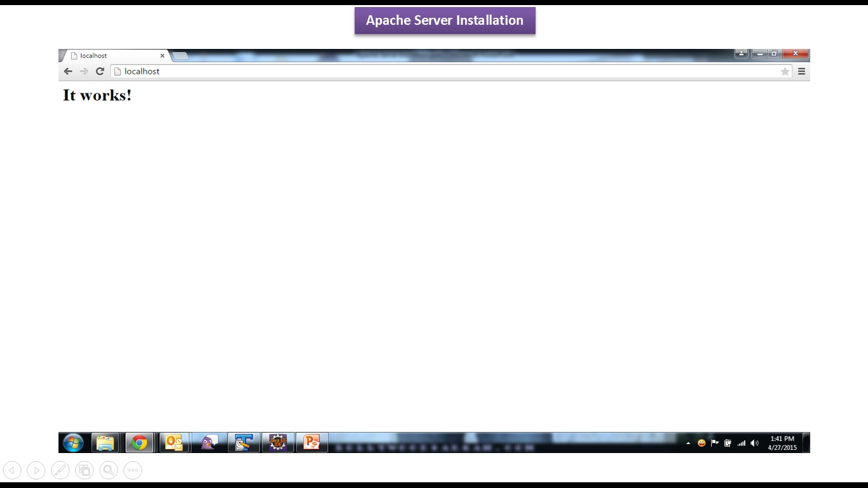Click the power plug tray icon
The width and height of the screenshot is (868, 488).
pyautogui.click(x=728, y=444)
